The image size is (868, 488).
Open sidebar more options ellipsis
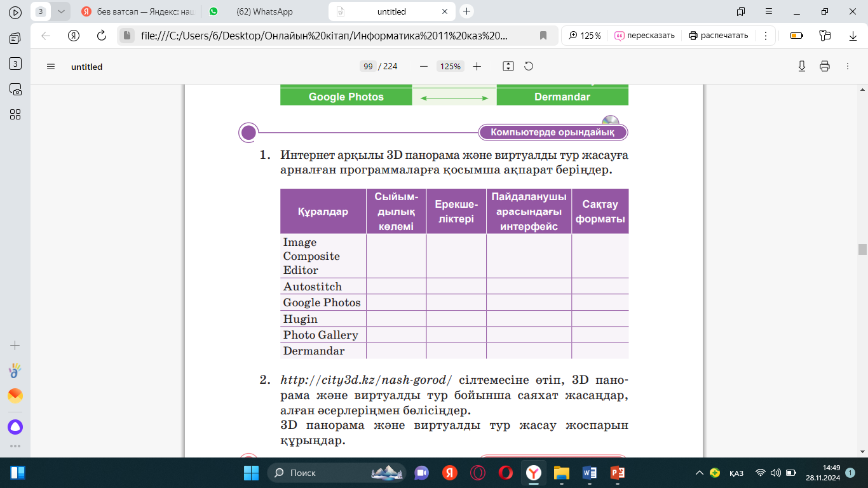click(15, 447)
